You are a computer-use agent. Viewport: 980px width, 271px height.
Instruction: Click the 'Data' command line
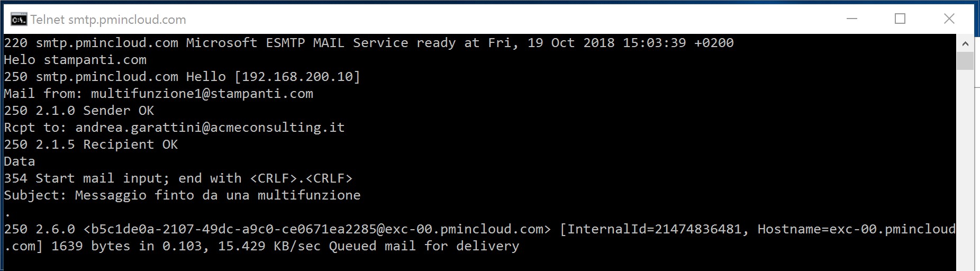coord(20,161)
